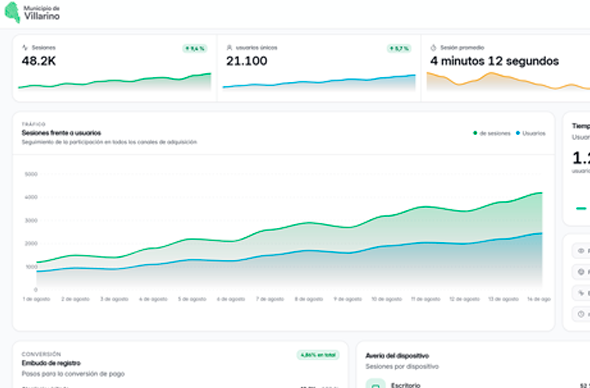Click the 4000 y-axis label
Image resolution: width=590 pixels, height=388 pixels.
pyautogui.click(x=31, y=197)
